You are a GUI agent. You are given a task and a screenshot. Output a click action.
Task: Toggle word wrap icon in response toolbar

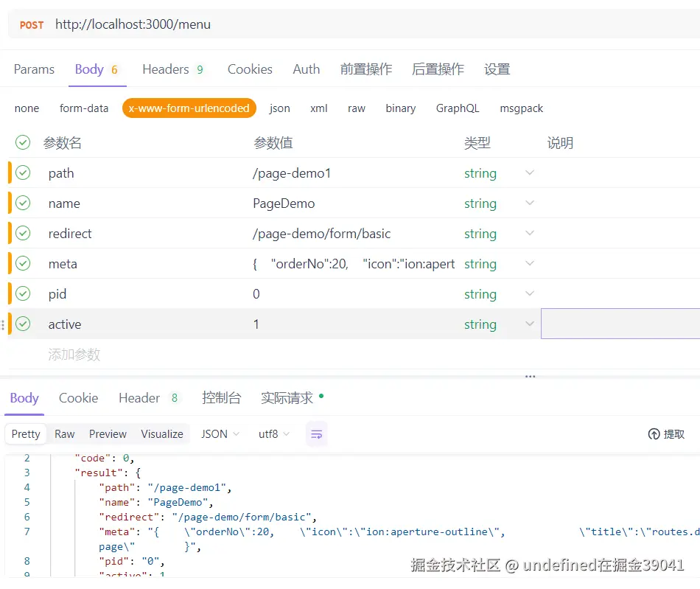click(317, 434)
